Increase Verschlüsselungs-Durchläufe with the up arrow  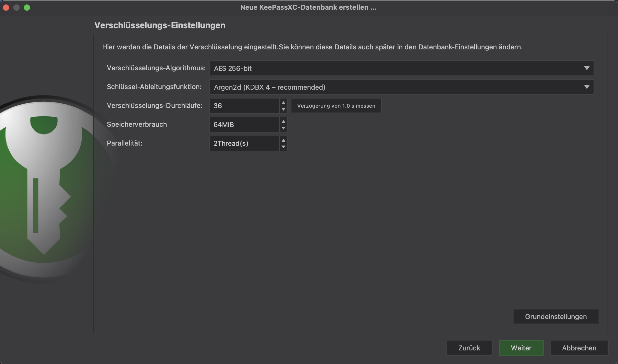[284, 102]
